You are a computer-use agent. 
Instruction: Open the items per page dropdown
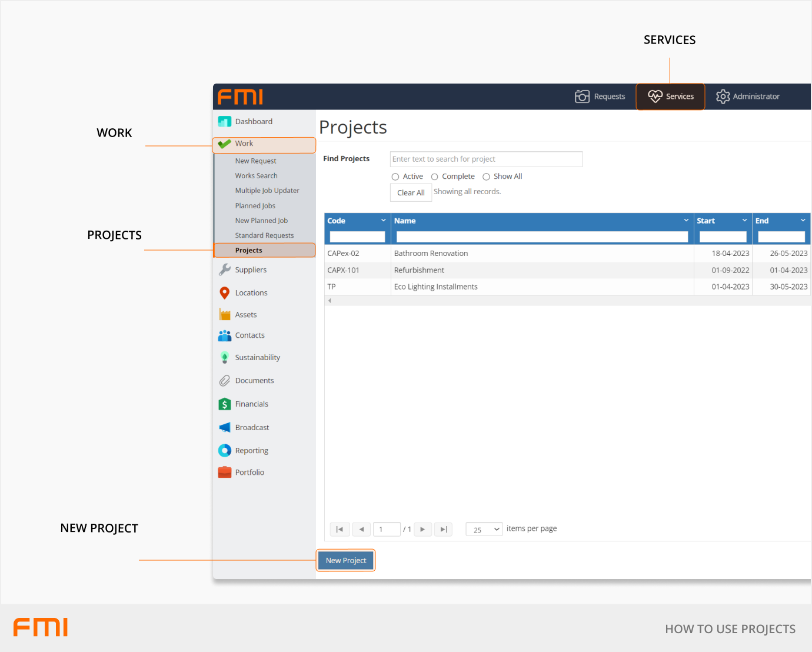tap(484, 530)
